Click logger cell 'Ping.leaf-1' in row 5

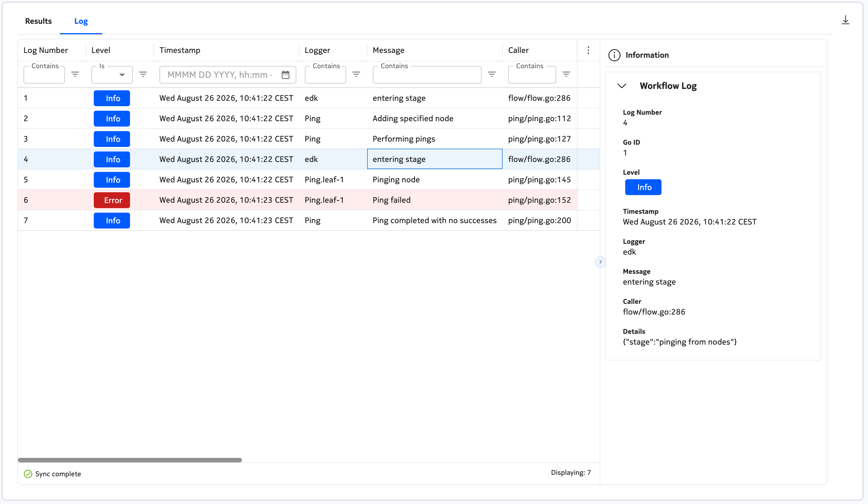pyautogui.click(x=333, y=180)
